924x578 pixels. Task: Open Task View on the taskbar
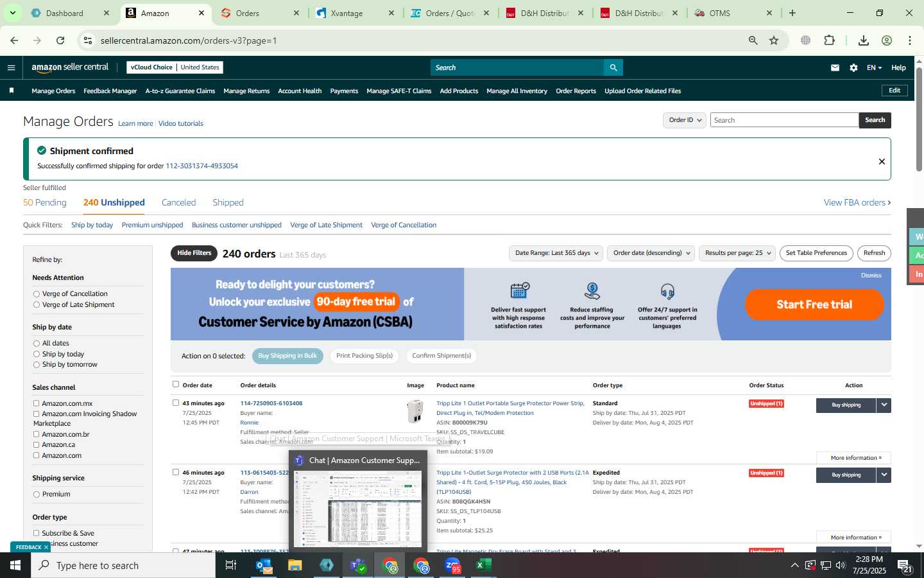pos(231,565)
